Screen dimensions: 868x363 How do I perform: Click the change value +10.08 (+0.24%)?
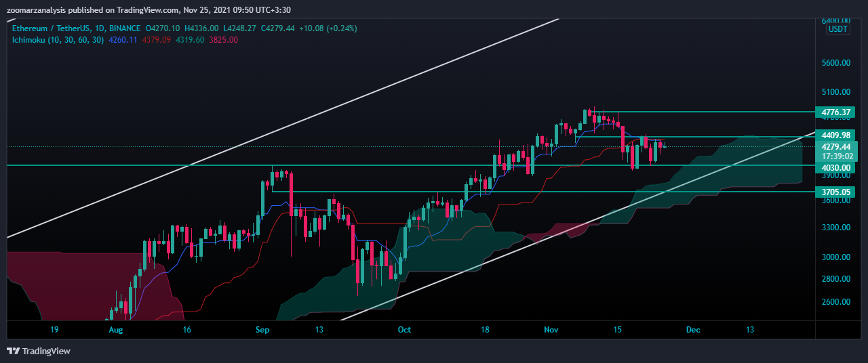(328, 28)
